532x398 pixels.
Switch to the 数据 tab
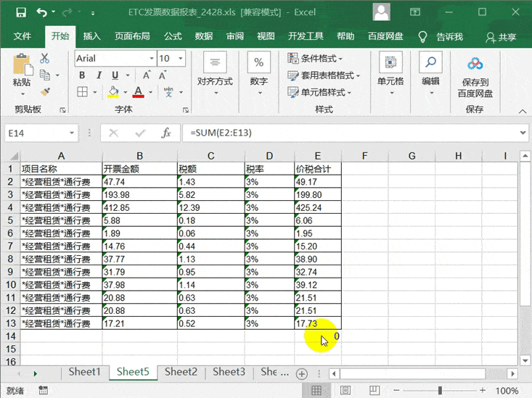click(x=204, y=36)
